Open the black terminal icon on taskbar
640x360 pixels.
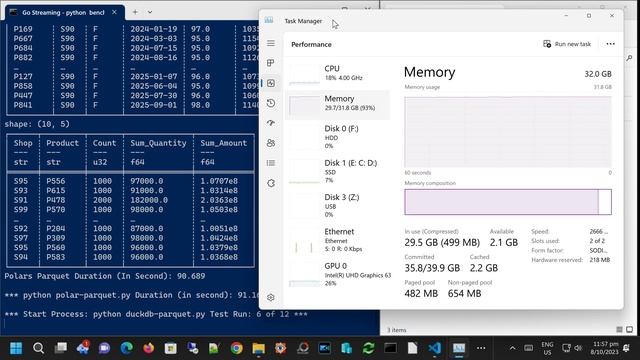[x=390, y=348]
